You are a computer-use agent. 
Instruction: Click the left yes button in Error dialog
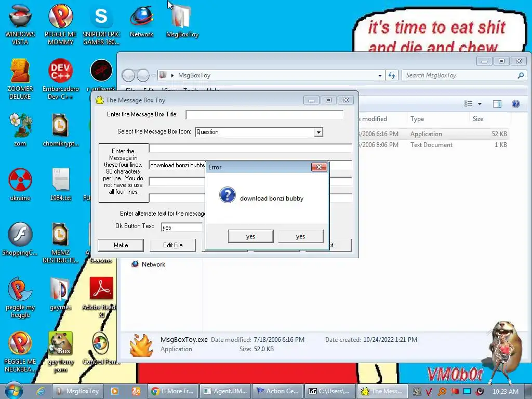coord(251,236)
